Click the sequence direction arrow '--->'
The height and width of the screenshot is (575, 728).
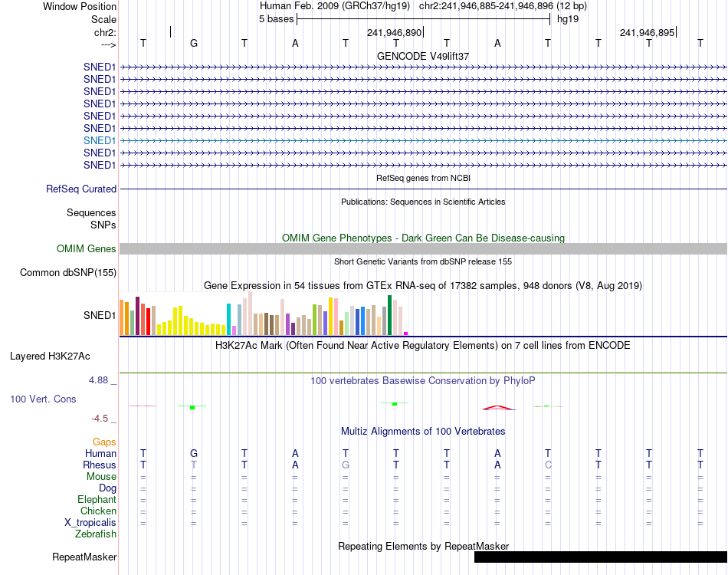point(108,44)
